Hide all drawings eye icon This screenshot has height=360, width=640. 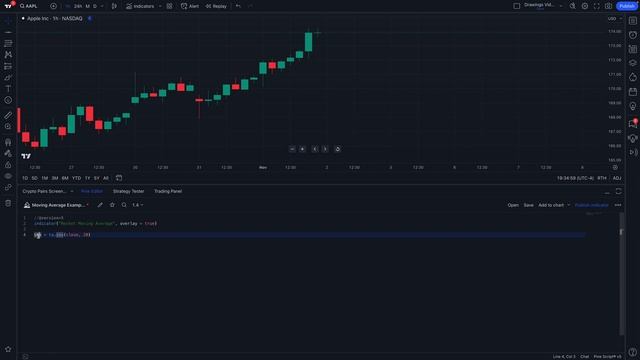click(x=8, y=176)
